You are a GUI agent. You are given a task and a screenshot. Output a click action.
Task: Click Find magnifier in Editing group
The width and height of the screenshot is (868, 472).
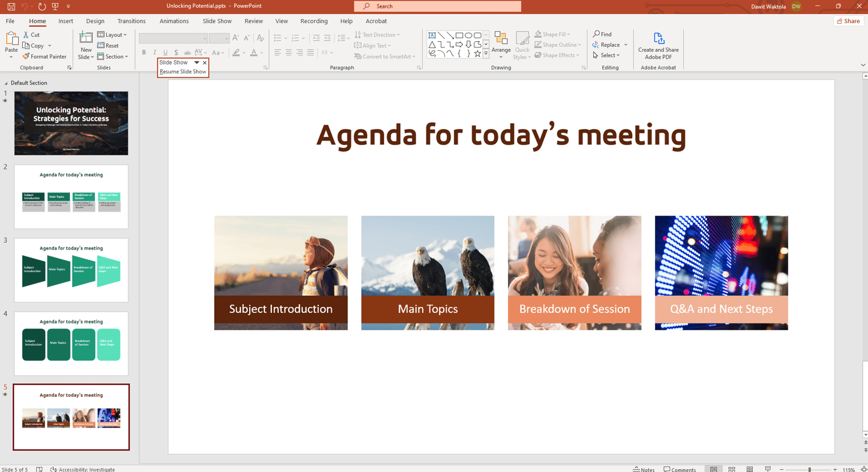602,34
